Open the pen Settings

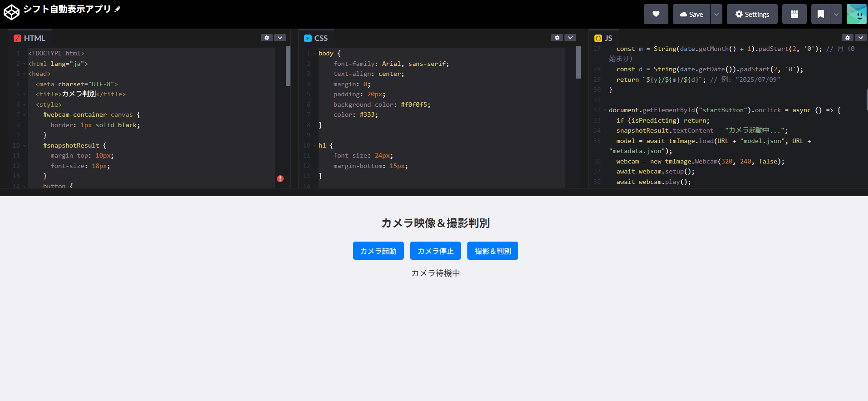[752, 14]
